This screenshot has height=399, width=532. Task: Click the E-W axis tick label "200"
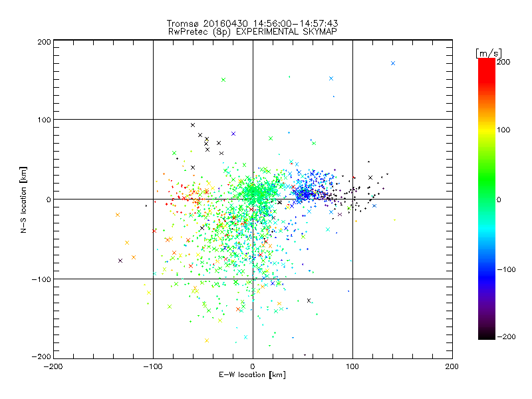tap(452, 366)
